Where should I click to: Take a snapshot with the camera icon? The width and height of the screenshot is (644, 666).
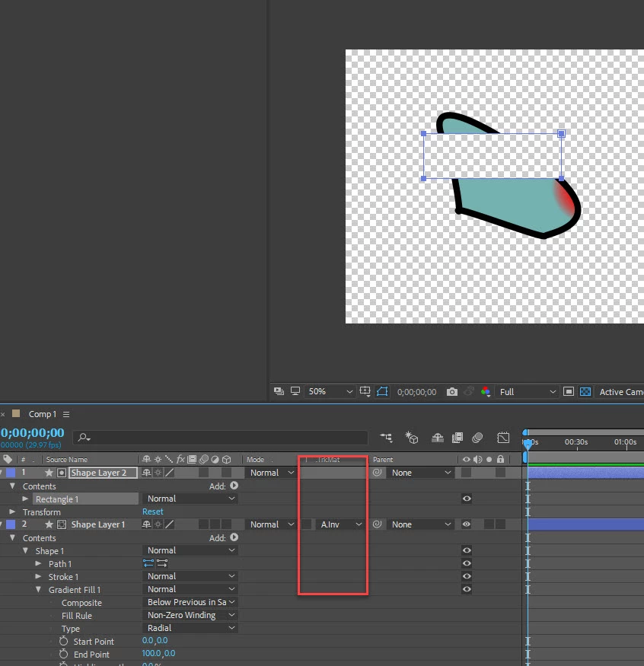pyautogui.click(x=452, y=392)
